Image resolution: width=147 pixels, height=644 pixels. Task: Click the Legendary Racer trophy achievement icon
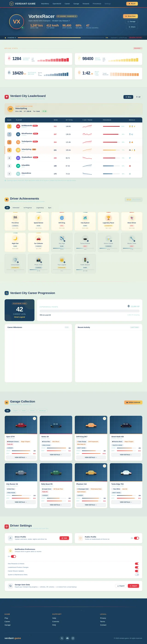[x=108, y=217]
